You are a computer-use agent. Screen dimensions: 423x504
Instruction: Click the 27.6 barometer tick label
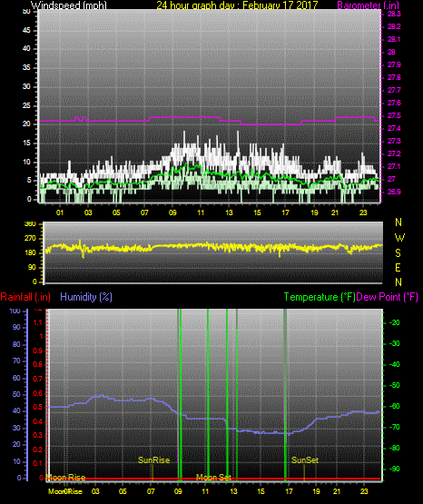394,103
